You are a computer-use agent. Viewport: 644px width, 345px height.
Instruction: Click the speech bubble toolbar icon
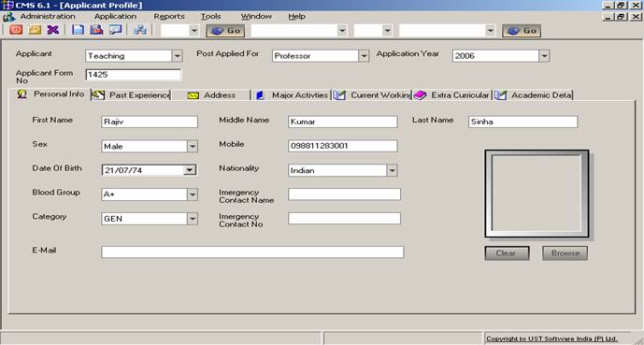[115, 30]
